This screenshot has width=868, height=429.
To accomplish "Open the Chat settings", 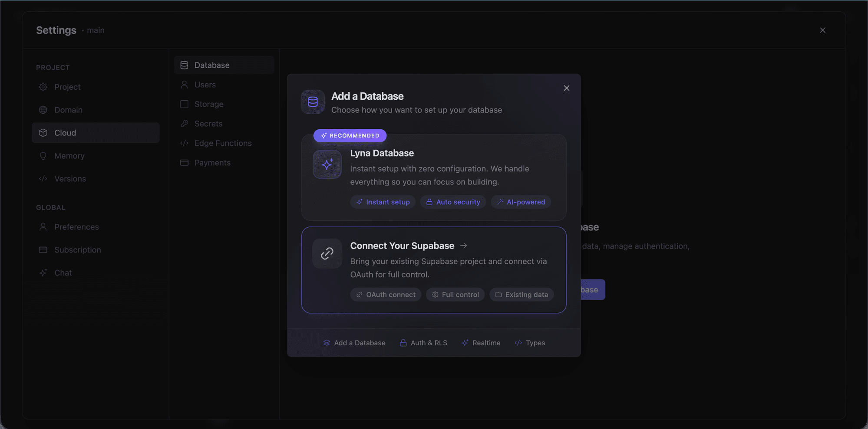I will tap(96, 273).
